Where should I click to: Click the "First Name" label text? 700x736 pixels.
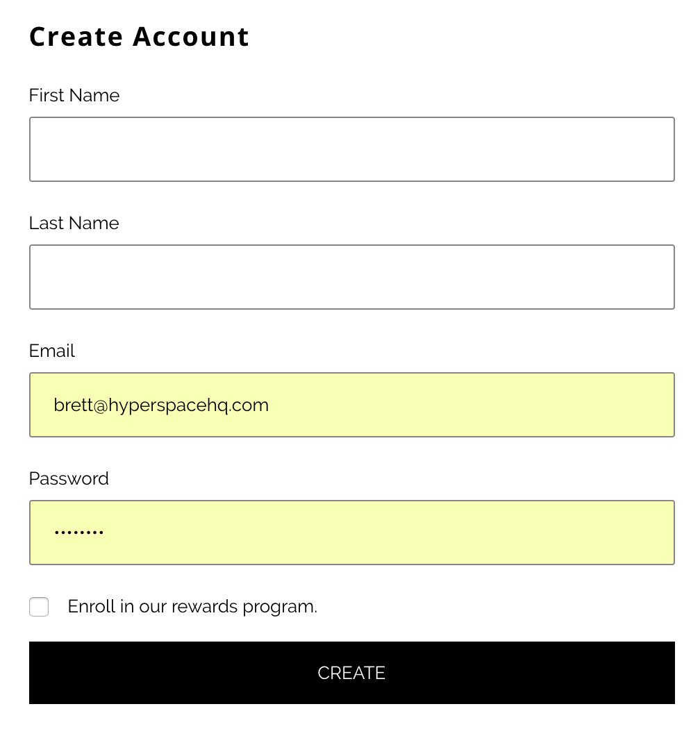(74, 96)
